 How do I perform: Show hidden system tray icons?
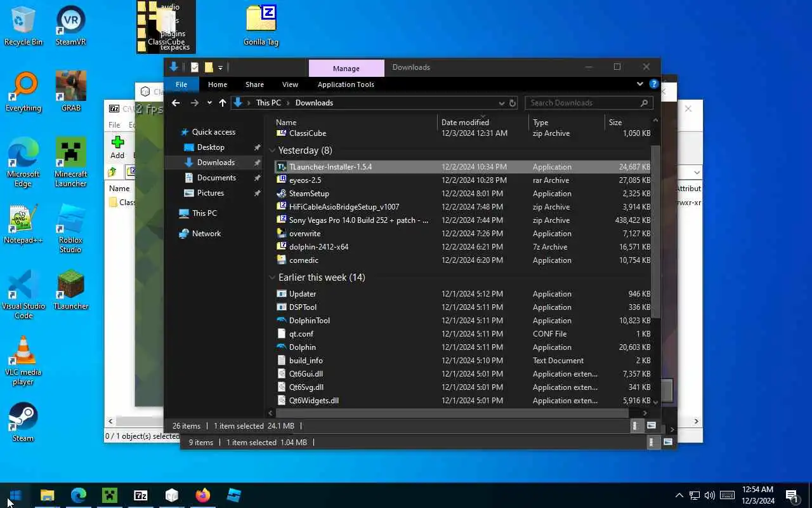coord(679,495)
